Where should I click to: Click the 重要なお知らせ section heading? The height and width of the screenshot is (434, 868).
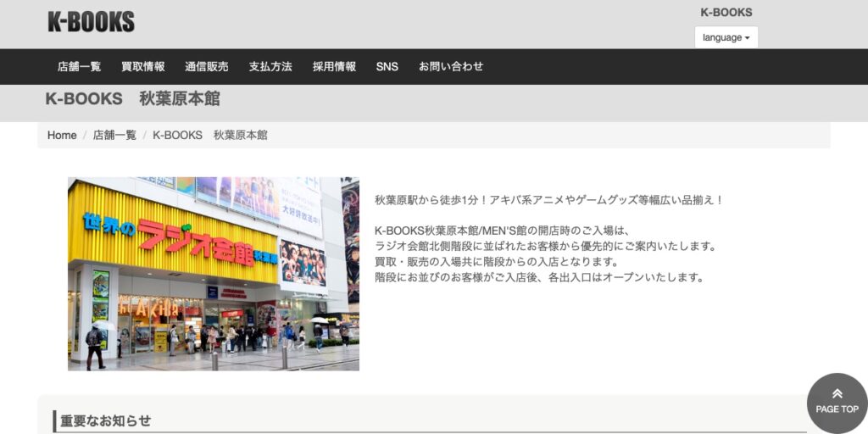click(105, 420)
